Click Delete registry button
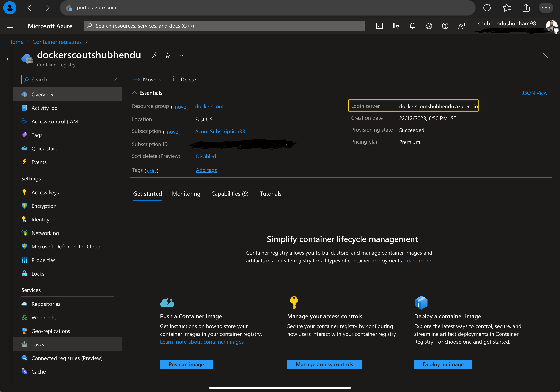Viewport: 560px width, 392px height. pos(184,80)
